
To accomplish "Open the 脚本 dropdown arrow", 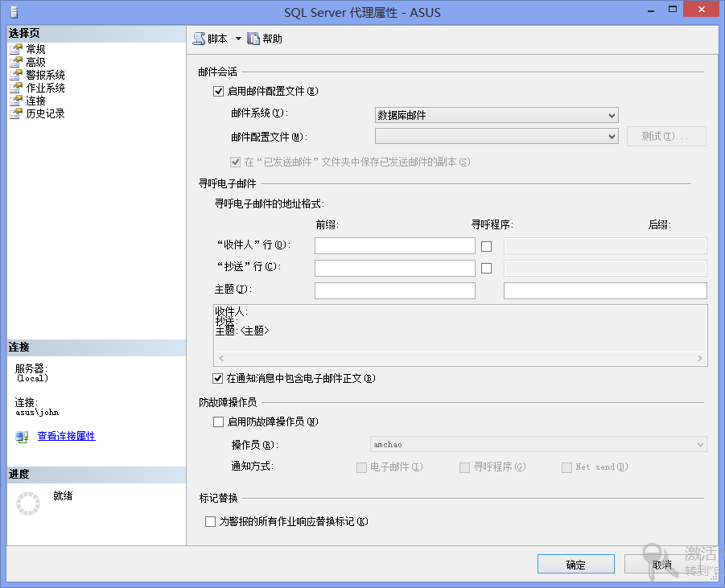I will [x=238, y=39].
